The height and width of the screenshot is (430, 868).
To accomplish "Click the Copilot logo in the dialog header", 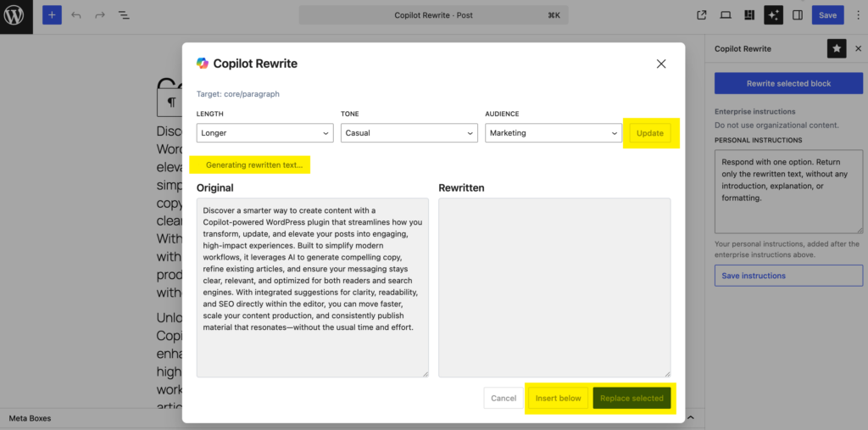I will (x=203, y=63).
